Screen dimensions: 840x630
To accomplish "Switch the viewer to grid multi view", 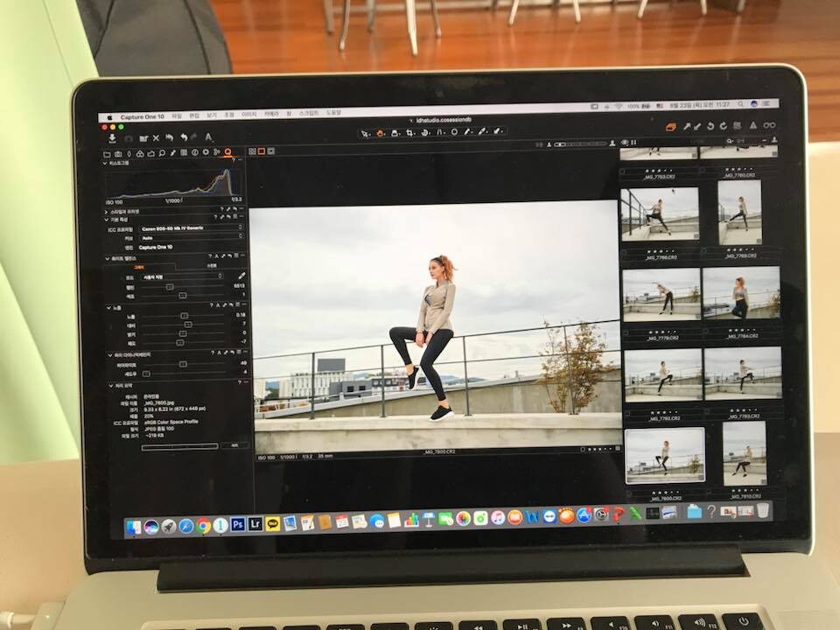I will 252,151.
